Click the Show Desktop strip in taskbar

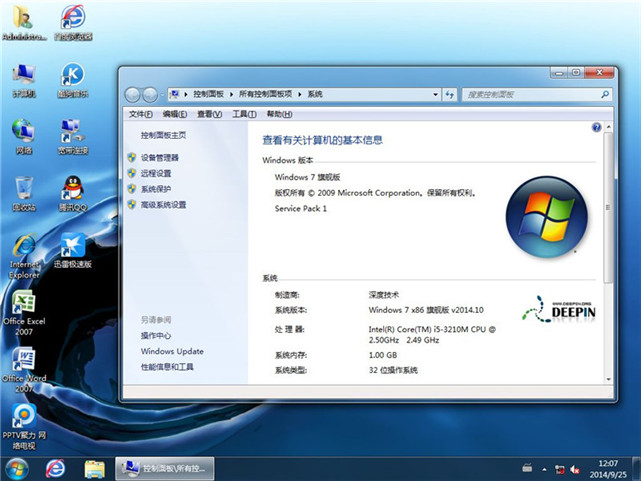click(x=637, y=469)
